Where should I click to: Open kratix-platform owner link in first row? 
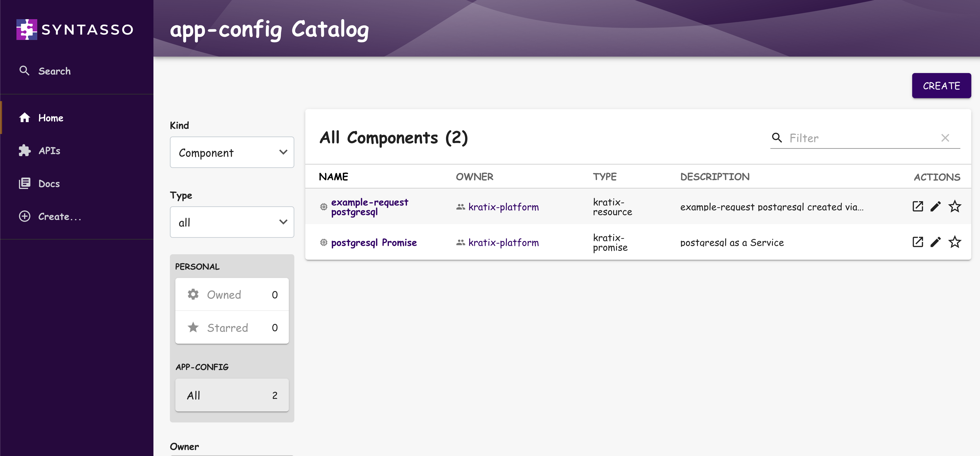click(503, 207)
